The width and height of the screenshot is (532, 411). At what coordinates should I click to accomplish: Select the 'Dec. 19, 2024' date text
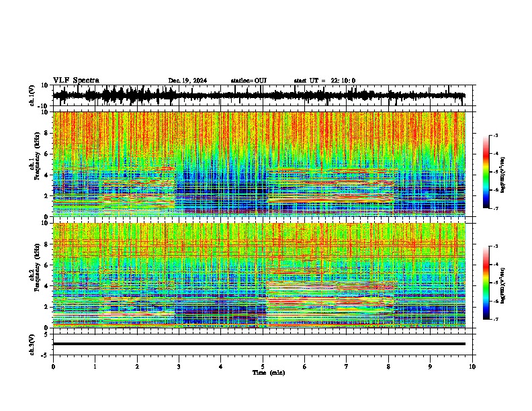[x=187, y=81]
